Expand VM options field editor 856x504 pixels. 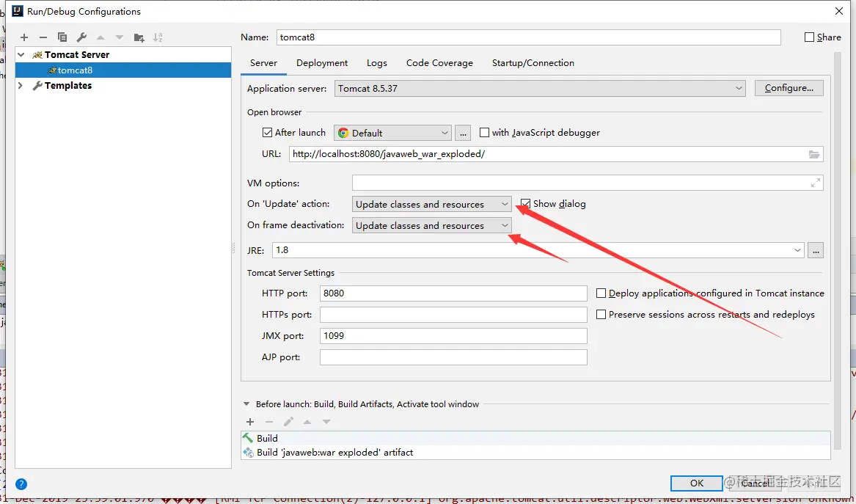pyautogui.click(x=816, y=183)
